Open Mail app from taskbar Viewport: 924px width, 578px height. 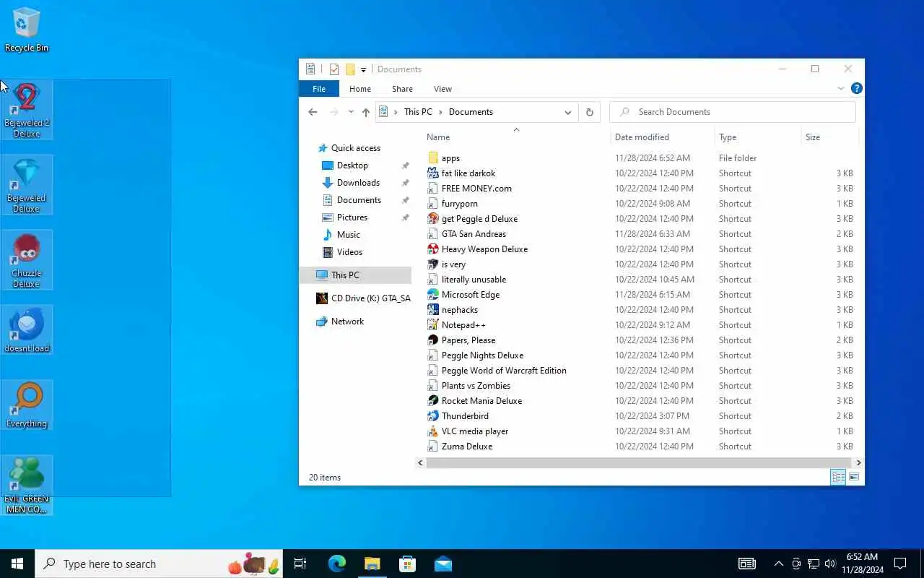click(x=443, y=564)
